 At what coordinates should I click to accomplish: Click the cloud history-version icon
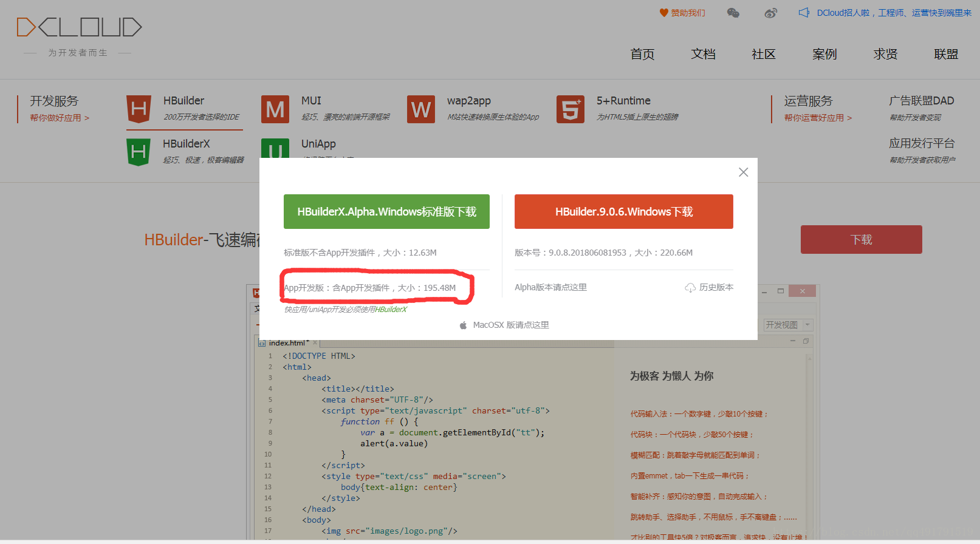pos(690,288)
